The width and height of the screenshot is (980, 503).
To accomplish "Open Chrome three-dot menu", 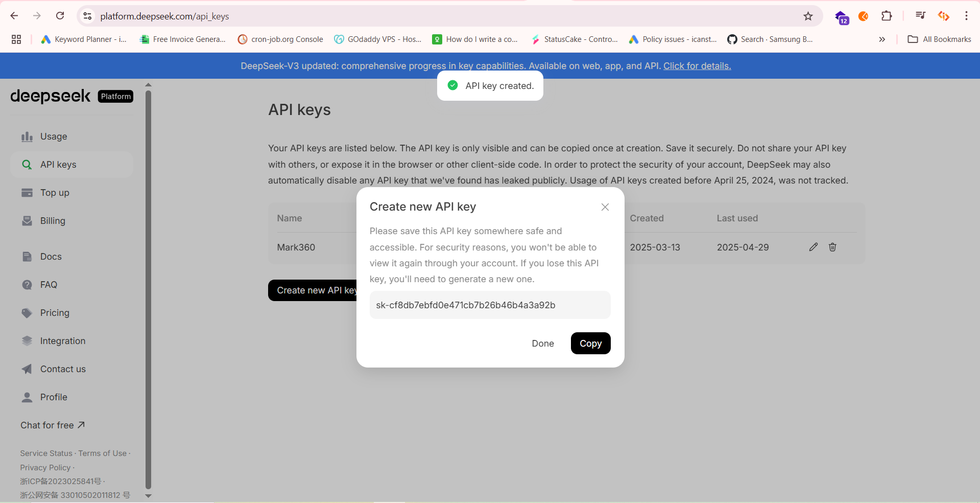I will tap(966, 16).
